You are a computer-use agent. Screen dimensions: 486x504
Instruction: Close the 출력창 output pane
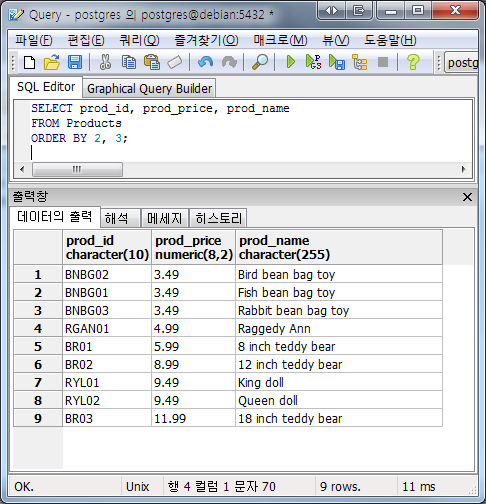[467, 197]
